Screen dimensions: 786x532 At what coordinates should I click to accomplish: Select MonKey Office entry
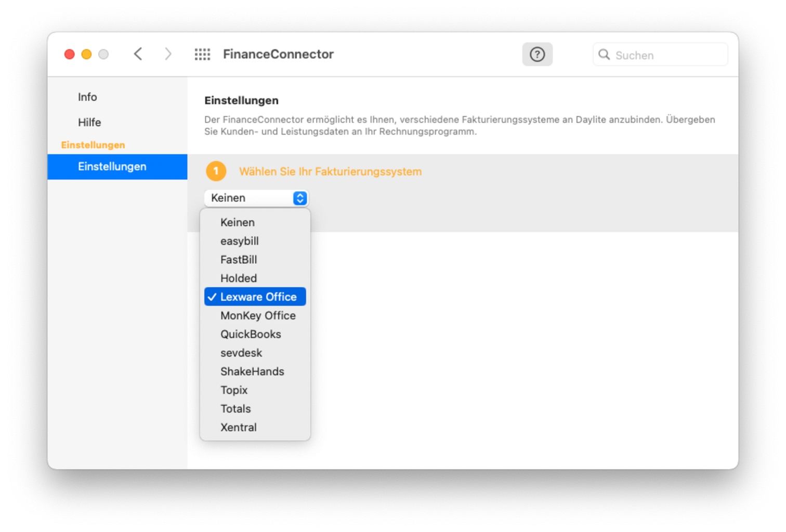[258, 315]
